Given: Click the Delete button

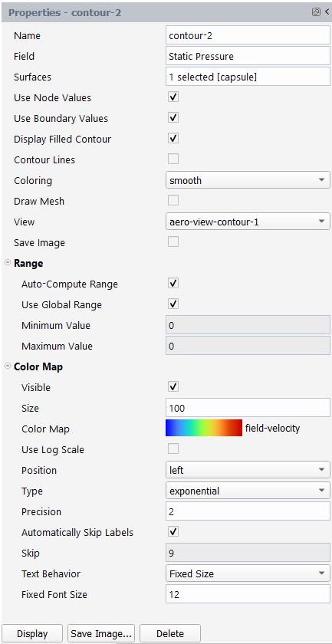Looking at the screenshot, I should (x=170, y=634).
